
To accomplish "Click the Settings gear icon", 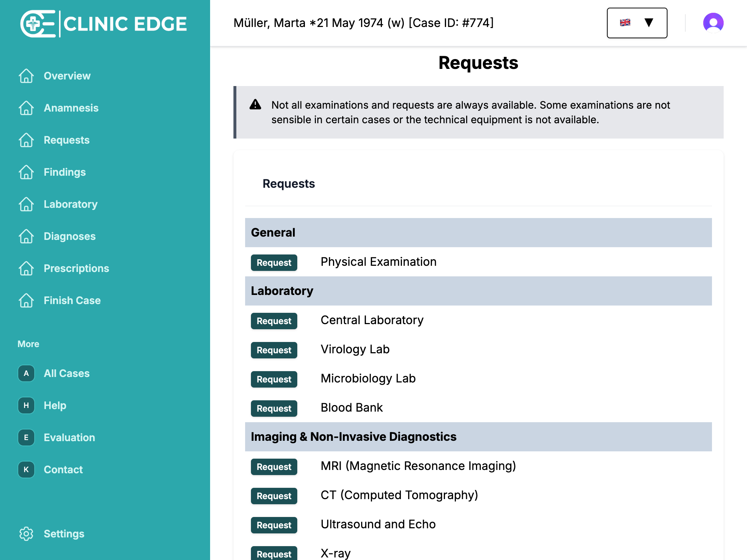I will (26, 534).
